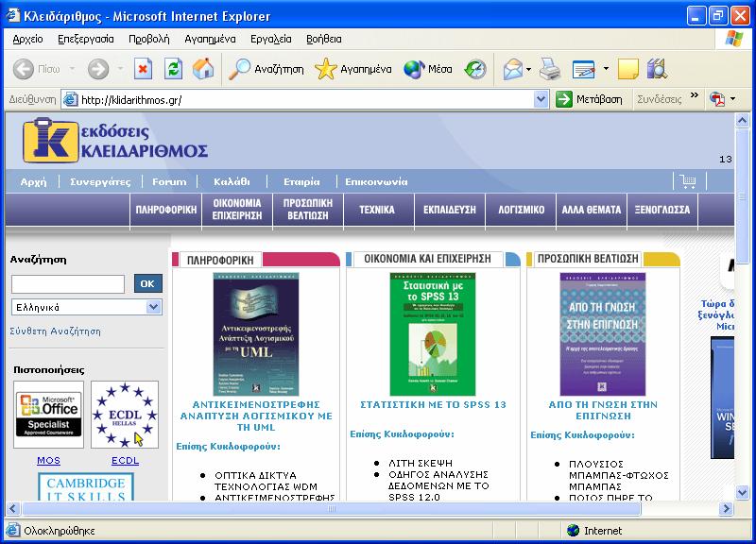The width and height of the screenshot is (756, 544).
Task: Open the Επικοινωνία navigation link
Action: [376, 181]
